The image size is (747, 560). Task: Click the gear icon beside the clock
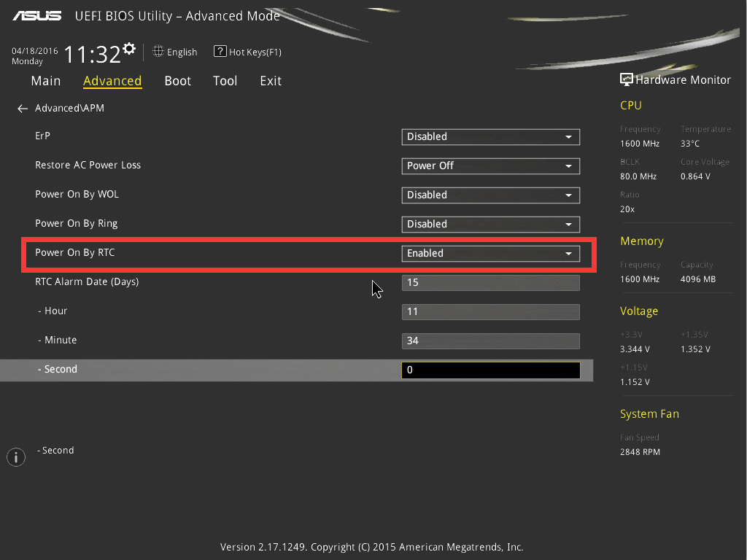tap(129, 49)
